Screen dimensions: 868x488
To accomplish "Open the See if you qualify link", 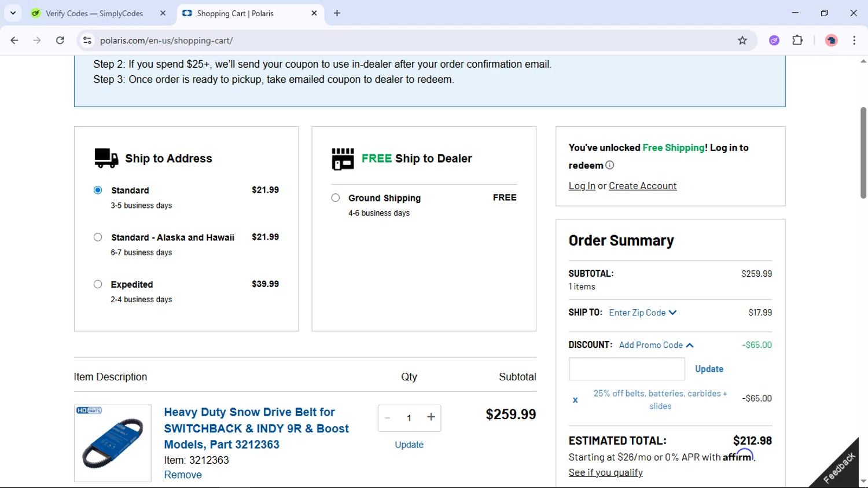I will pyautogui.click(x=605, y=472).
